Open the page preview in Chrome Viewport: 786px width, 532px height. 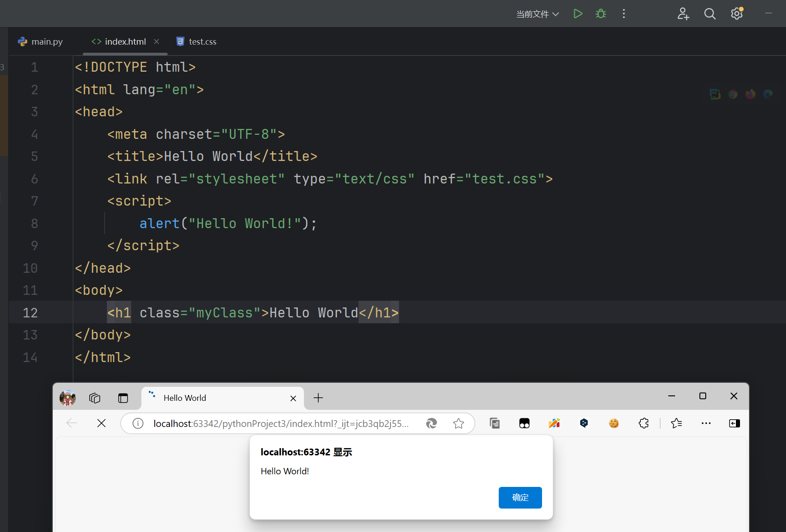(733, 94)
